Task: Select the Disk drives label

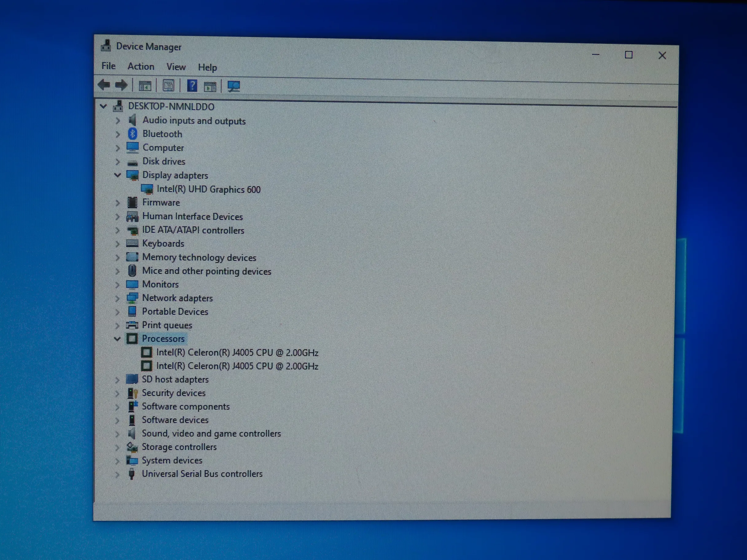Action: click(164, 161)
